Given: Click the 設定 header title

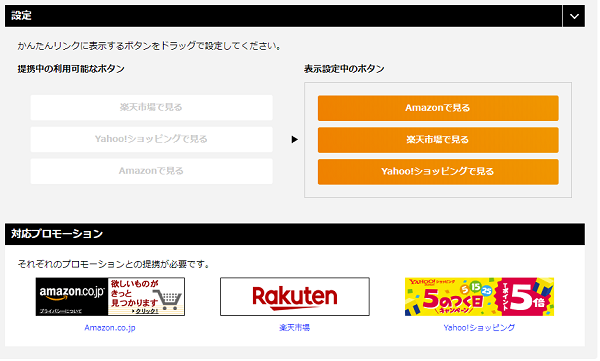Looking at the screenshot, I should (21, 16).
